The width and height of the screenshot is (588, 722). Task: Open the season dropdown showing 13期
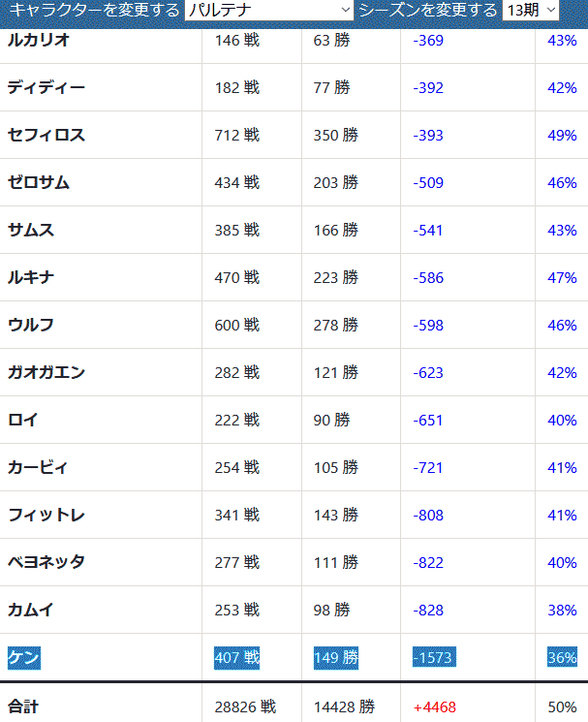[531, 10]
